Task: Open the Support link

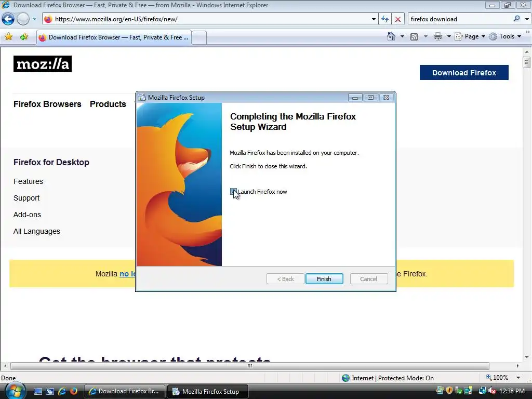Action: [26, 198]
